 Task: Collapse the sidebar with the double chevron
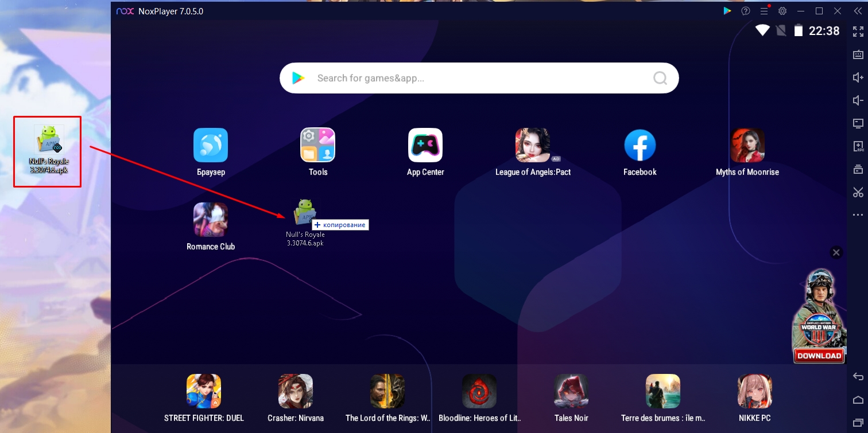[858, 11]
